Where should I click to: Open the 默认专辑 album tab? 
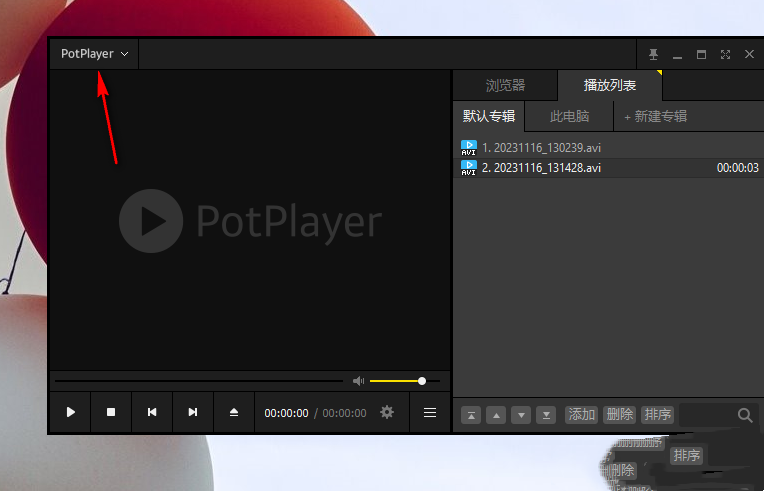coord(489,116)
